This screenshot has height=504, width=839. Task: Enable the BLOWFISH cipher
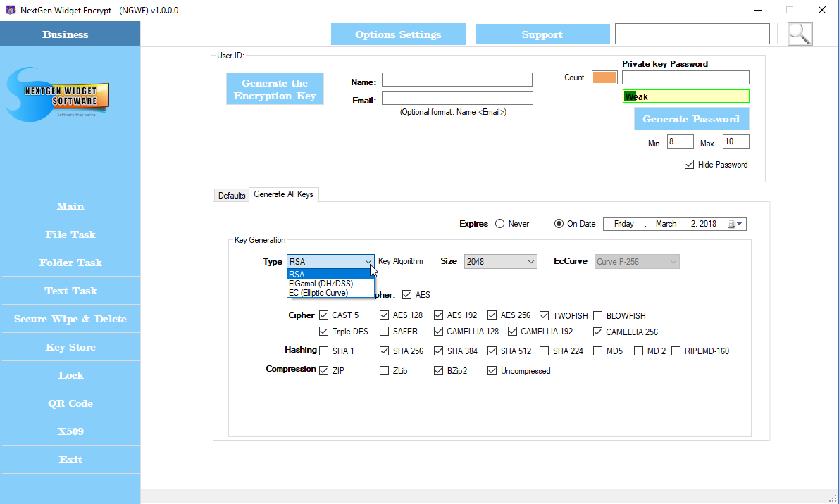pyautogui.click(x=597, y=316)
